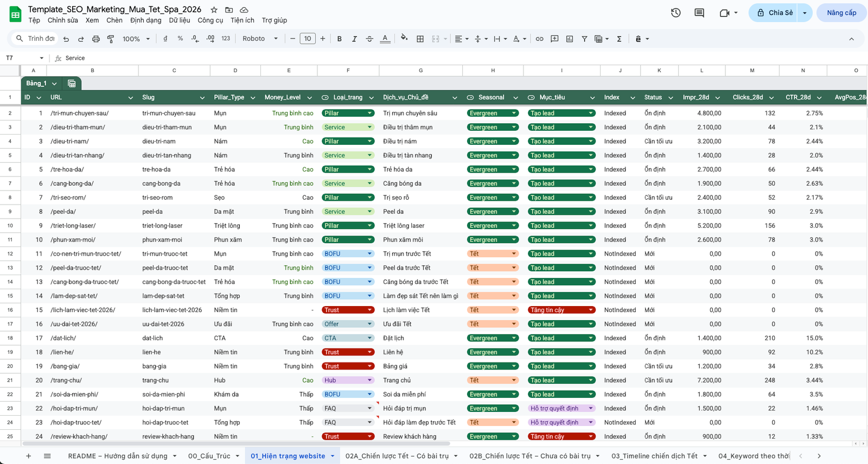Open horizontal align dropdown
Screen dimensions: 868x464
tap(462, 39)
